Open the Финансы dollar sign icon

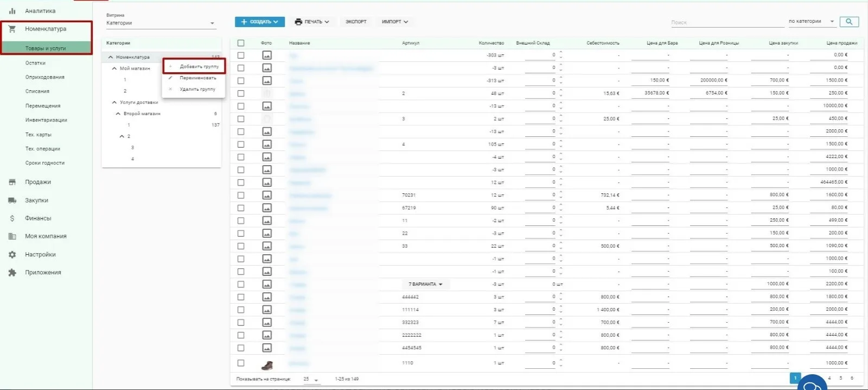tap(12, 218)
